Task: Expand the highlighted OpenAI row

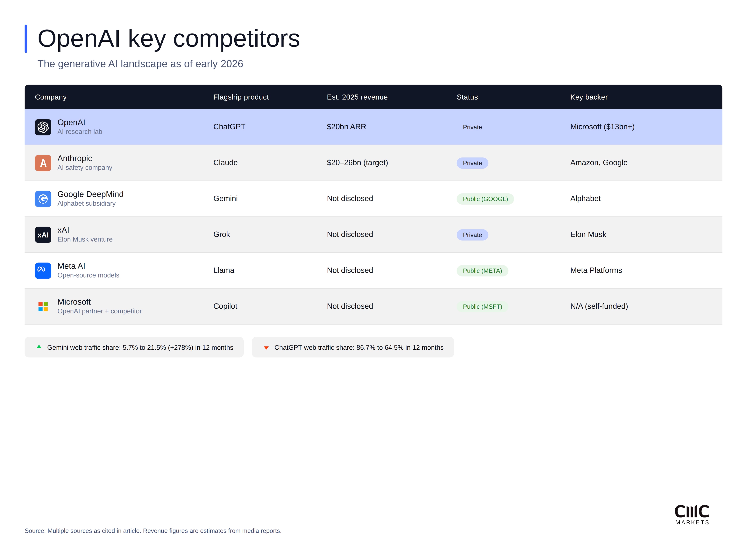Action: point(372,127)
